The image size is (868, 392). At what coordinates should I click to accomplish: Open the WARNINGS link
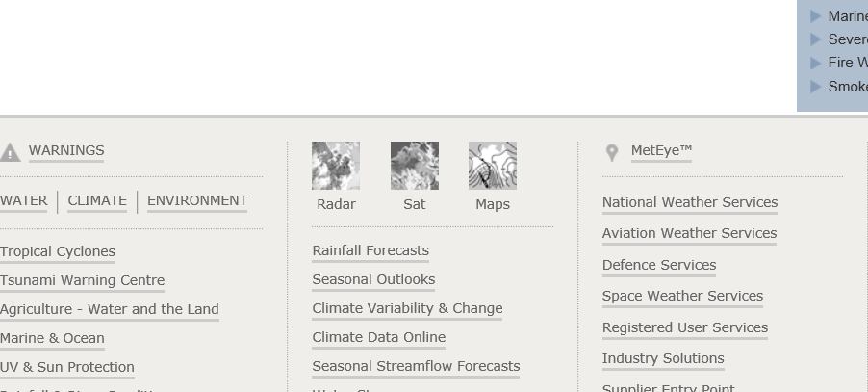pyautogui.click(x=66, y=151)
